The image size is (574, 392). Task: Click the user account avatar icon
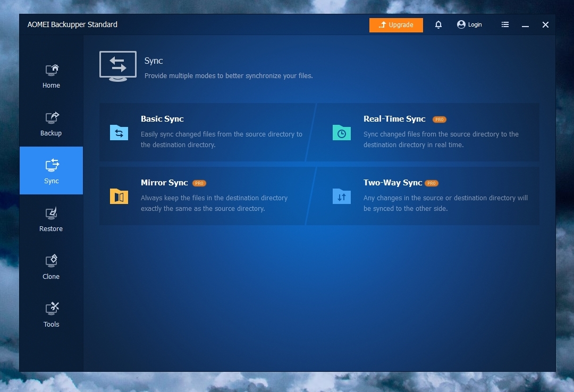(x=461, y=24)
